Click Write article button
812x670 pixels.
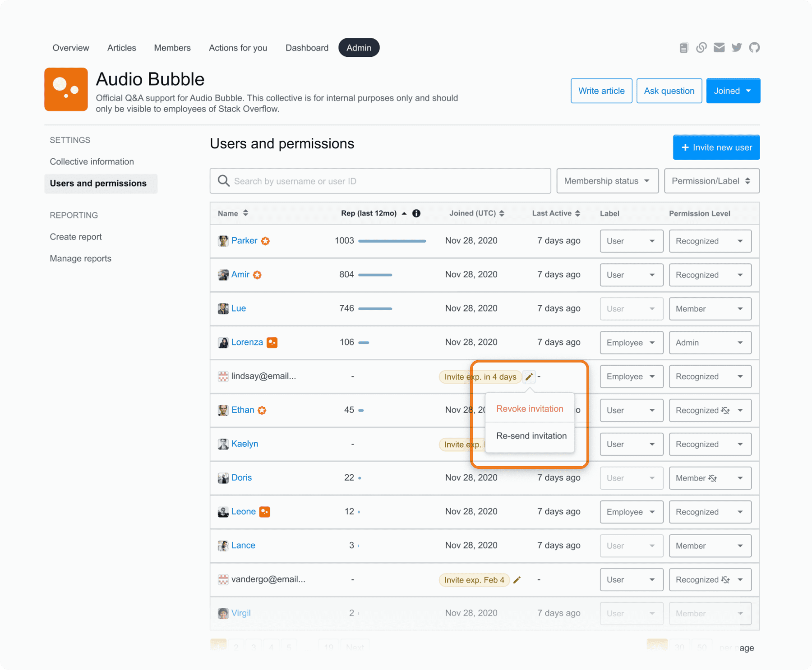click(x=601, y=91)
